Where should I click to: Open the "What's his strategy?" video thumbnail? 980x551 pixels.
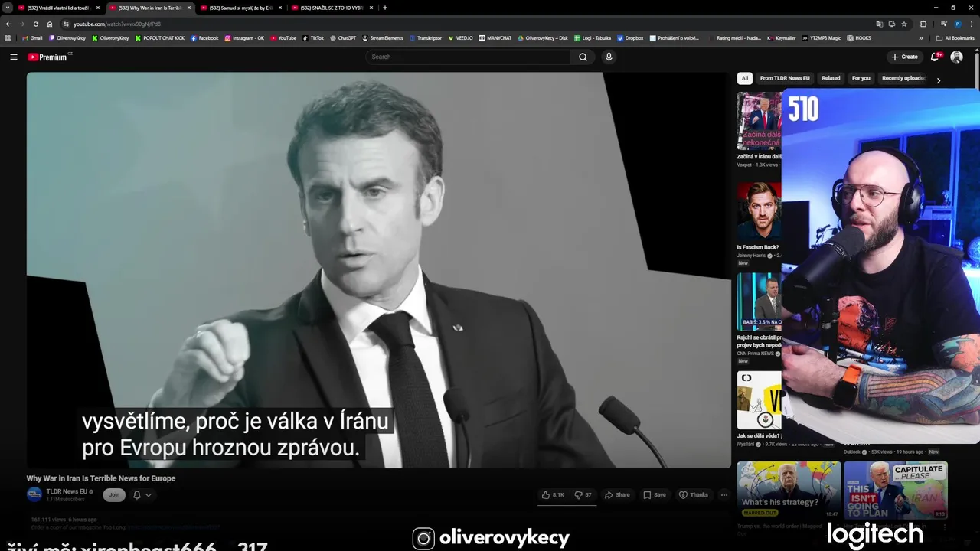789,490
